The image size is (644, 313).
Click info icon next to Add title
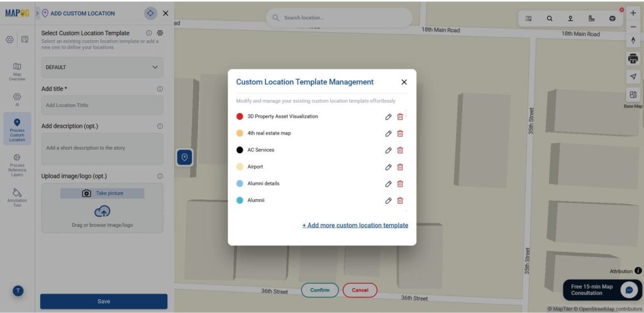(160, 89)
